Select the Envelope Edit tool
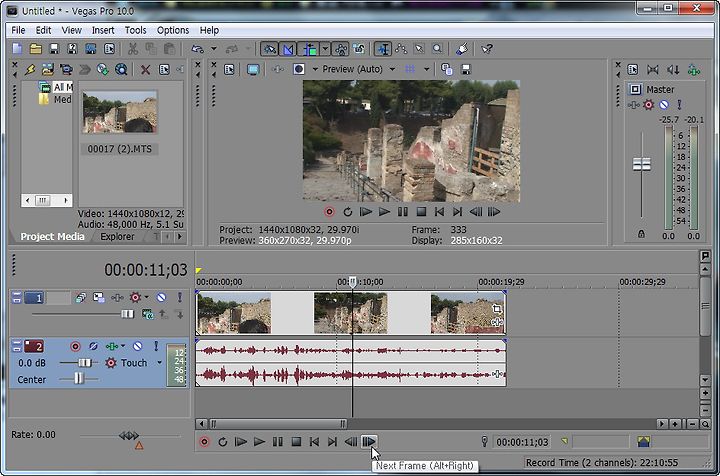Image resolution: width=720 pixels, height=476 pixels. click(x=401, y=49)
